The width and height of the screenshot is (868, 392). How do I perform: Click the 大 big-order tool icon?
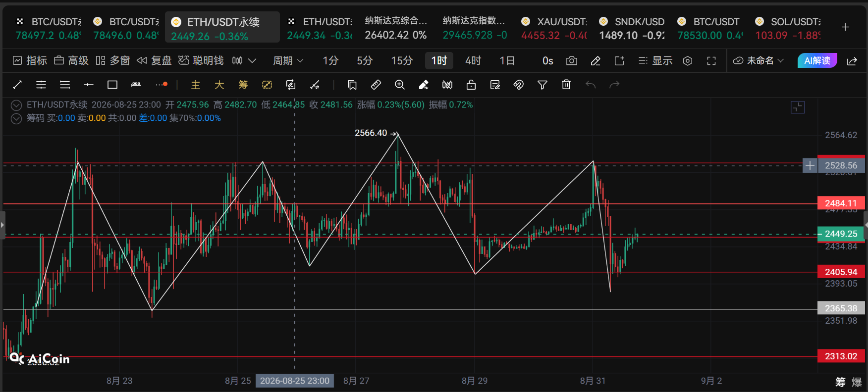pos(219,85)
